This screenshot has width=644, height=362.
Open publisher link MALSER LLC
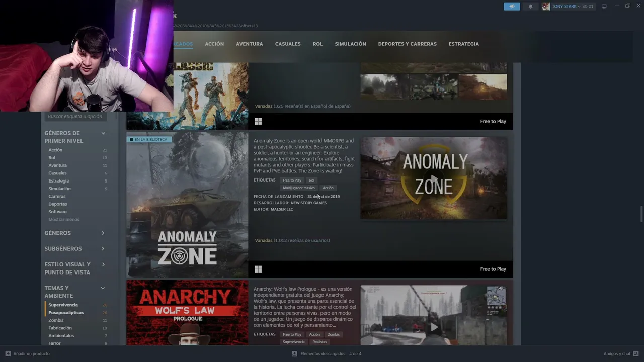click(282, 209)
